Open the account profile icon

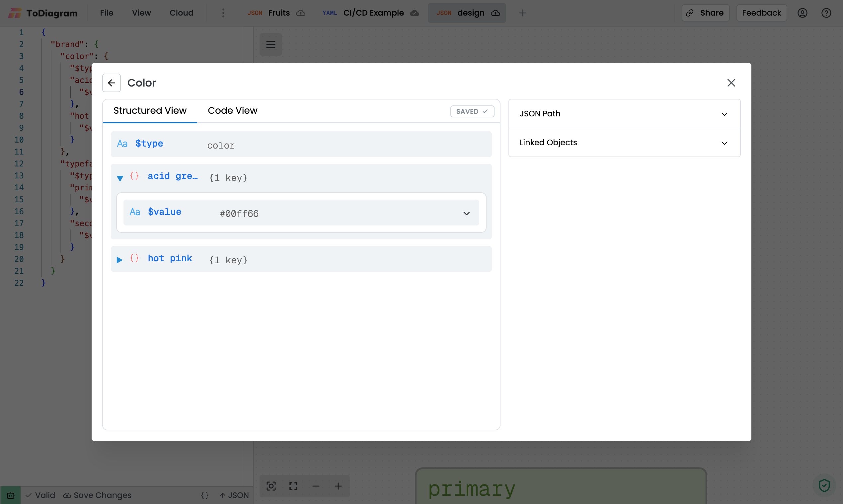tap(802, 13)
